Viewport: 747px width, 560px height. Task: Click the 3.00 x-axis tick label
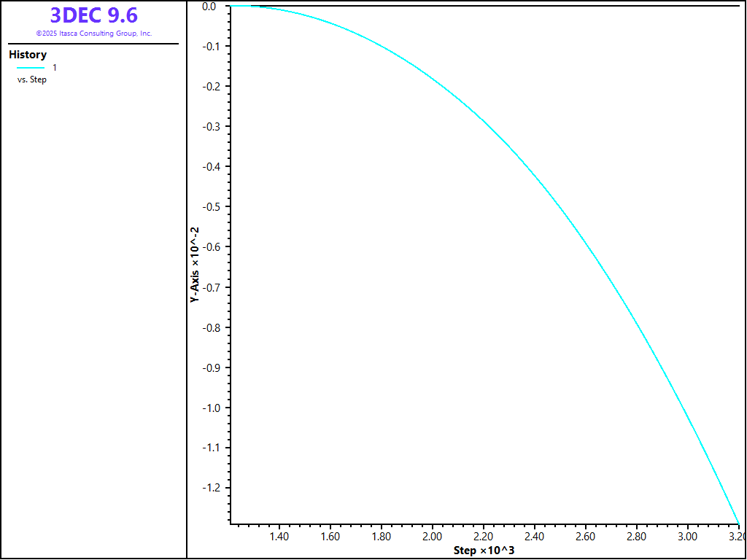tap(688, 537)
